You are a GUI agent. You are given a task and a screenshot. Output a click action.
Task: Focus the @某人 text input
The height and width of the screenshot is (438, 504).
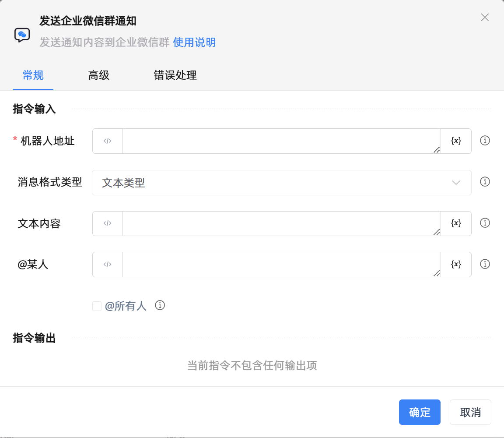(282, 265)
